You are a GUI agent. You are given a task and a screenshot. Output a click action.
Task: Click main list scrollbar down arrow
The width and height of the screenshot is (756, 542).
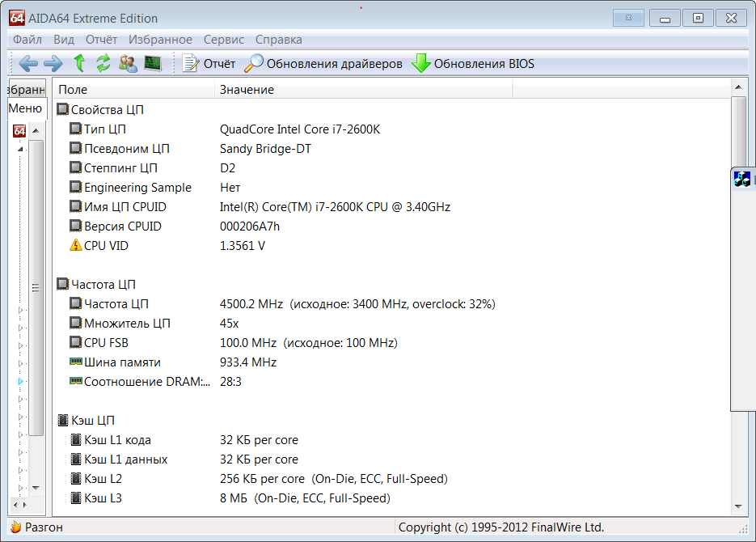coord(738,506)
